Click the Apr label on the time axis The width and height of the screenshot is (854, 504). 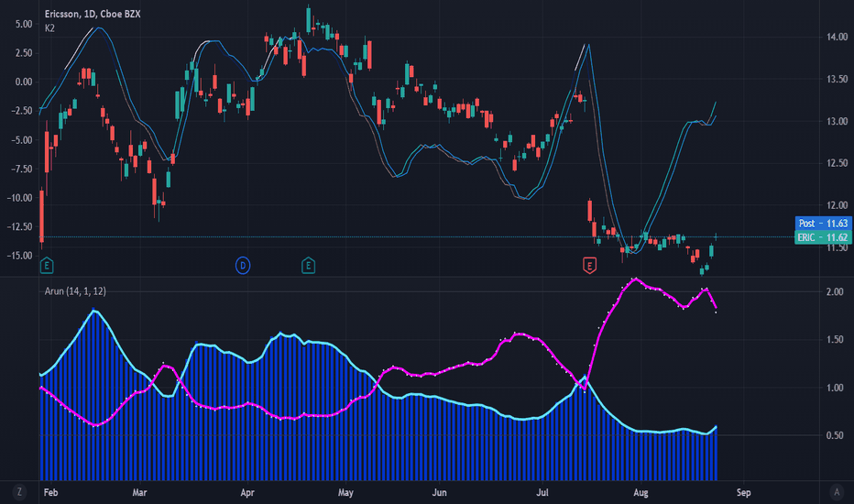(247, 493)
